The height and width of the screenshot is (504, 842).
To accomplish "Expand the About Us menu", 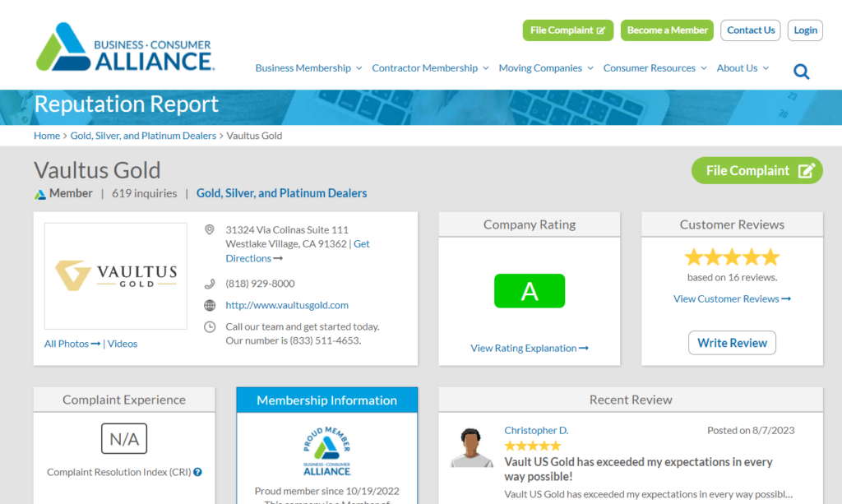I will 743,68.
